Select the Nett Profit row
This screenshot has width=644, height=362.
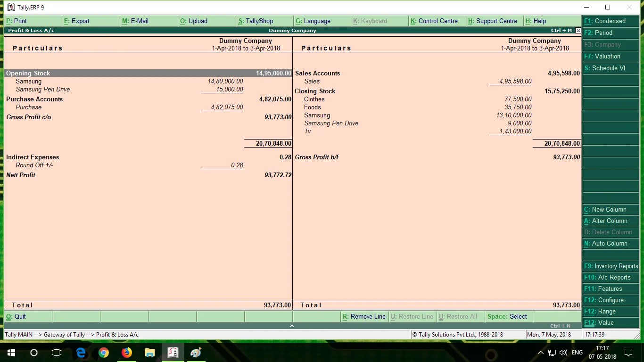click(x=148, y=175)
